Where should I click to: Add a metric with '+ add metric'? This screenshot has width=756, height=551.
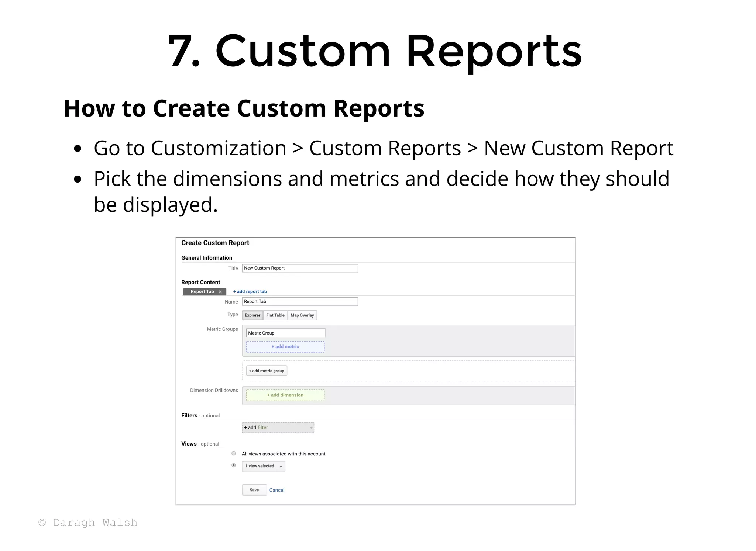click(x=285, y=347)
